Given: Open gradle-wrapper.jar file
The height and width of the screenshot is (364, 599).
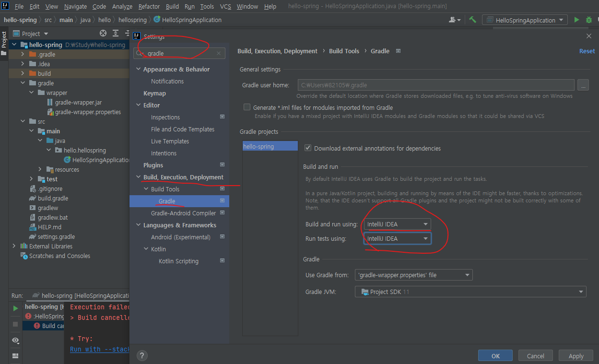Looking at the screenshot, I should coord(78,102).
